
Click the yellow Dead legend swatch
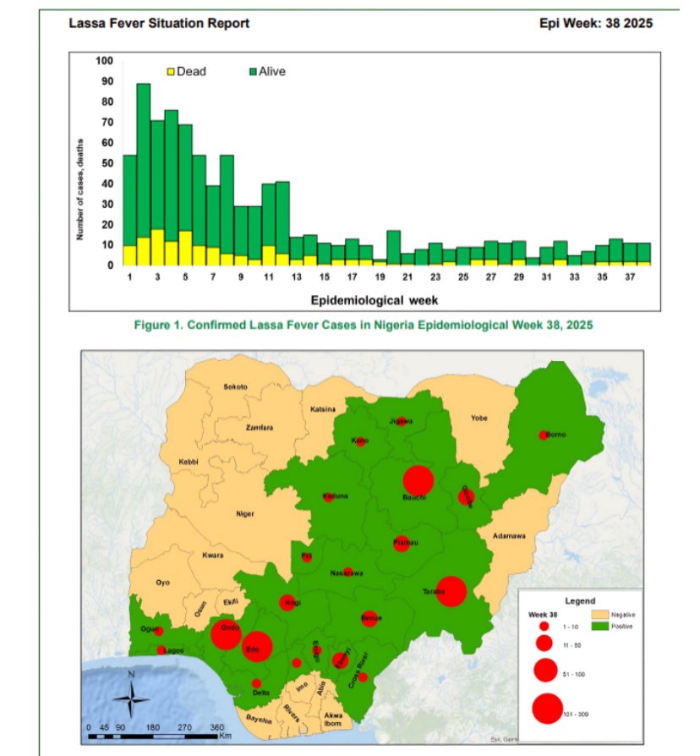(x=172, y=72)
